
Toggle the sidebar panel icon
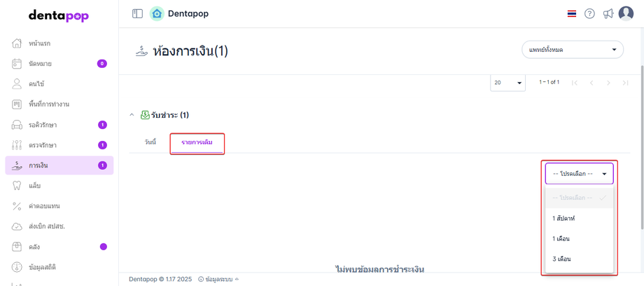pos(137,13)
